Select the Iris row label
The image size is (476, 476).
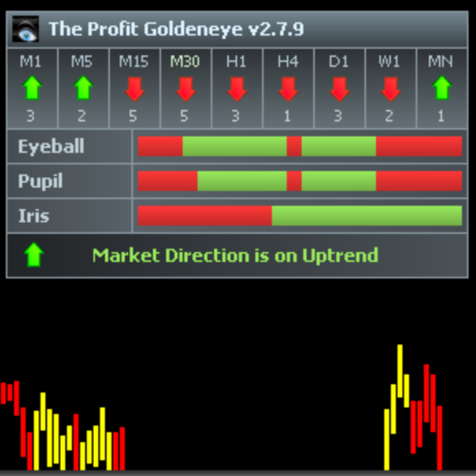pos(34,216)
